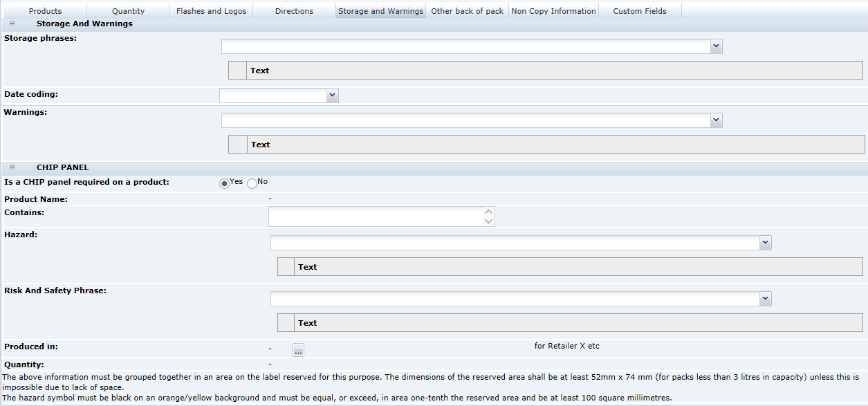
Task: Click the row selector beside the Storage phrases Text header
Action: pos(237,70)
